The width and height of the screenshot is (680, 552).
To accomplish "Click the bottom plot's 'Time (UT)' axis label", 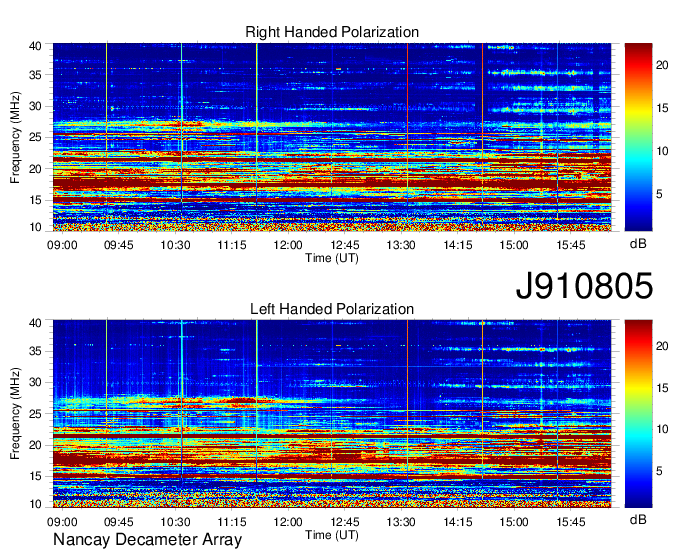I will click(x=332, y=535).
